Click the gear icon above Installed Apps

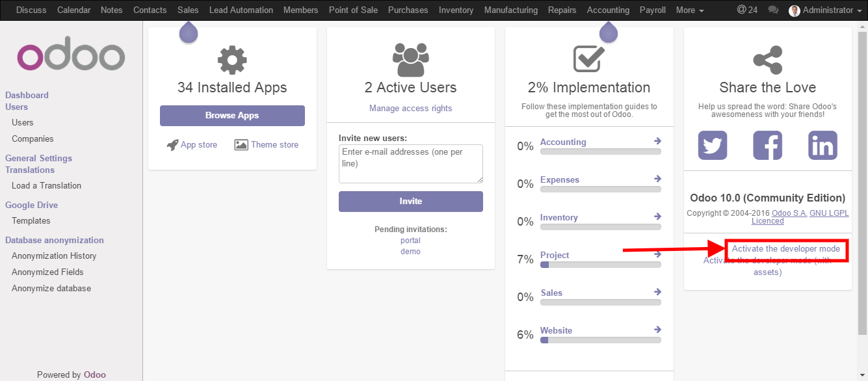point(232,60)
